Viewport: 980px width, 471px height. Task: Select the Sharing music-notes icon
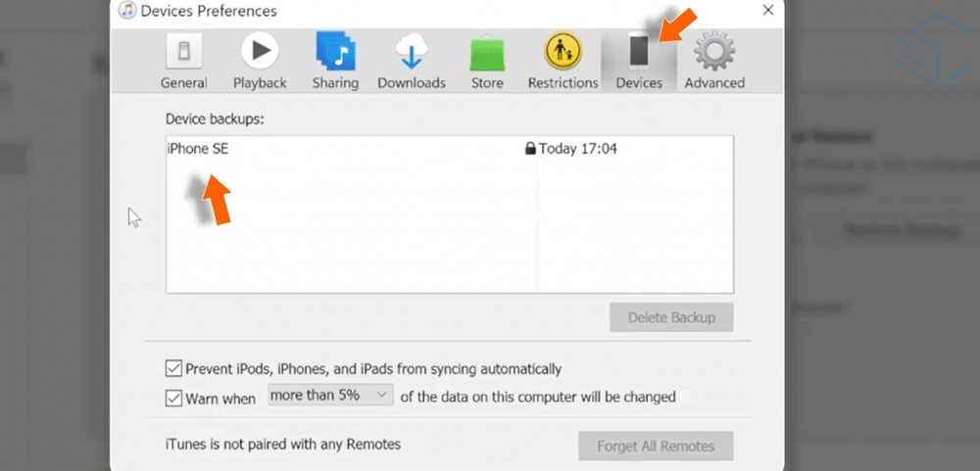pyautogui.click(x=335, y=51)
